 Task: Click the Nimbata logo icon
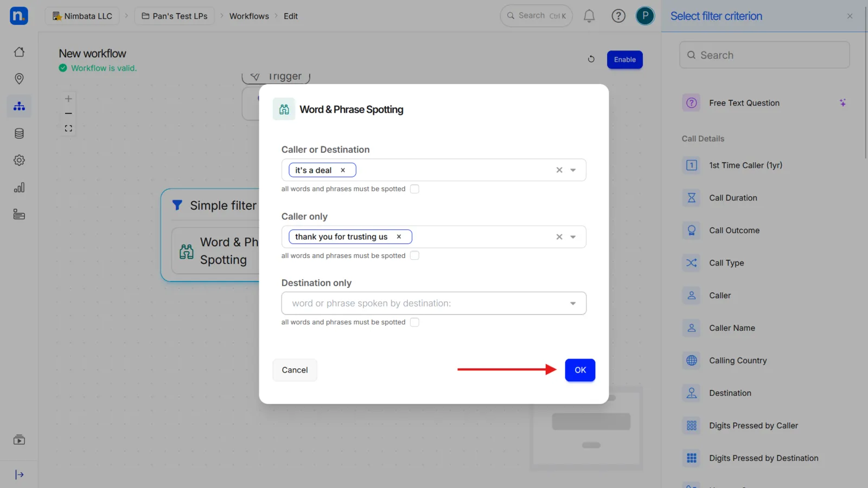[x=19, y=16]
